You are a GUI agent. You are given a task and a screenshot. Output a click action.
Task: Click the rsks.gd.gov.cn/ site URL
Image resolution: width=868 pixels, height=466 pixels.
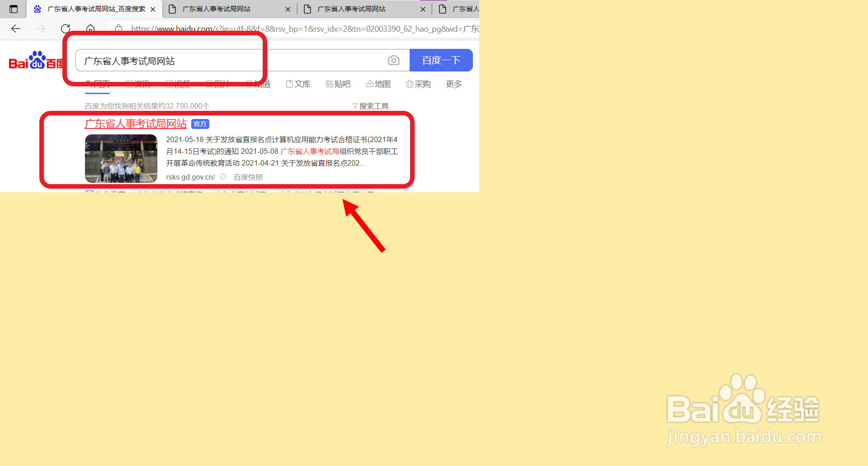190,177
